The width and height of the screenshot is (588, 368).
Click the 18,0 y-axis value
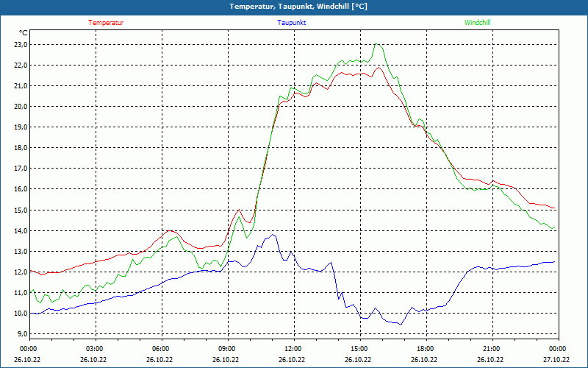tap(21, 148)
